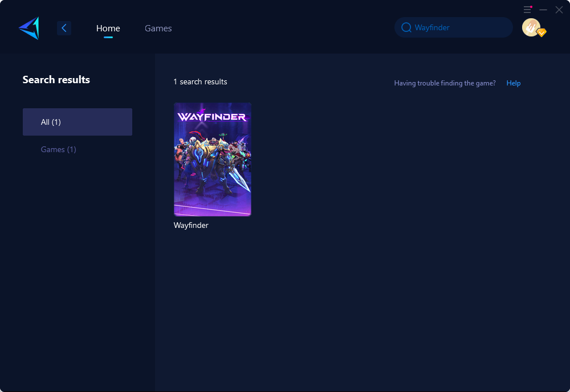Click the GearUP Booster logo icon

click(x=29, y=28)
